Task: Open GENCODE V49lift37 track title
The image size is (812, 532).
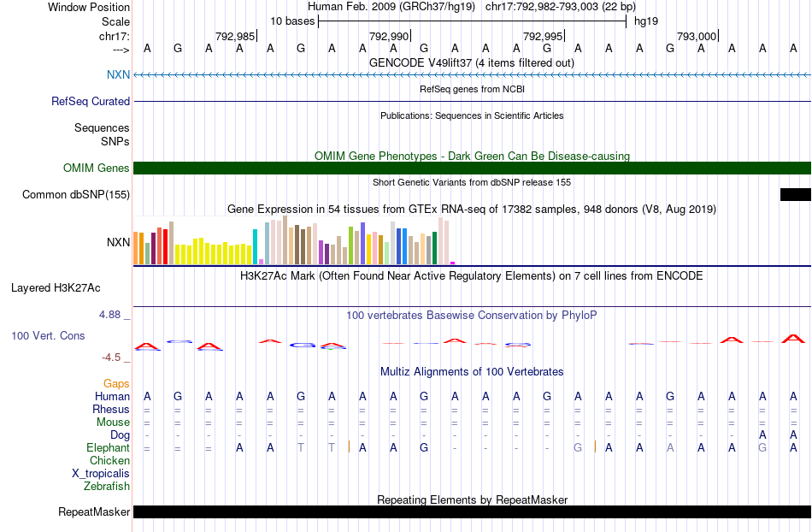Action: point(471,63)
